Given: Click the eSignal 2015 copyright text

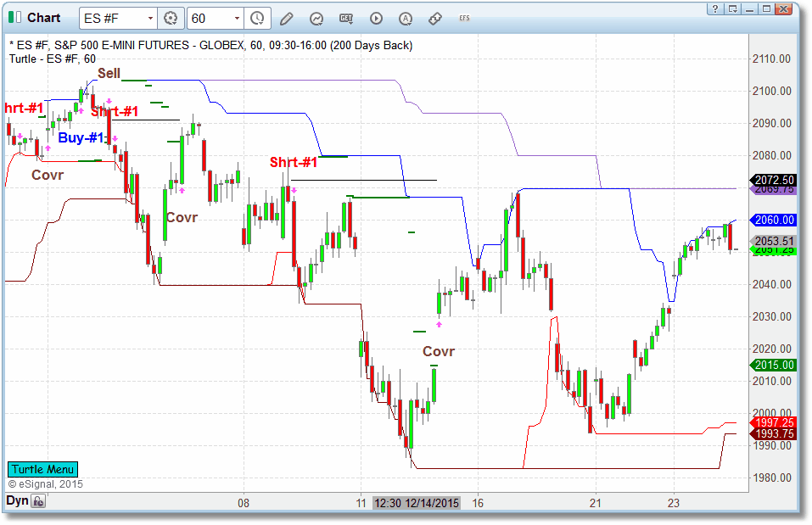Looking at the screenshot, I should (46, 484).
